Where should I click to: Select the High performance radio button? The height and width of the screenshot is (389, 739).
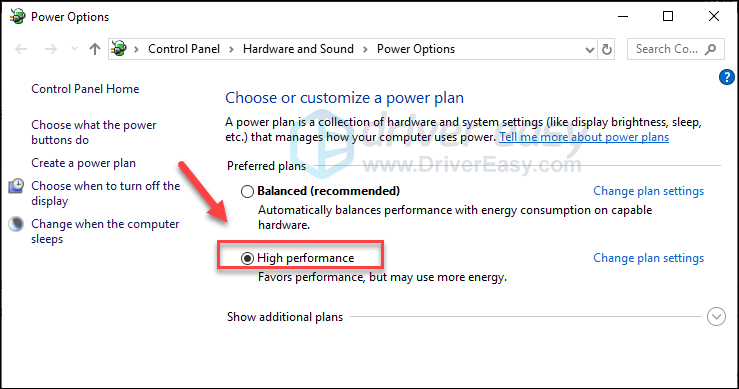(x=247, y=258)
